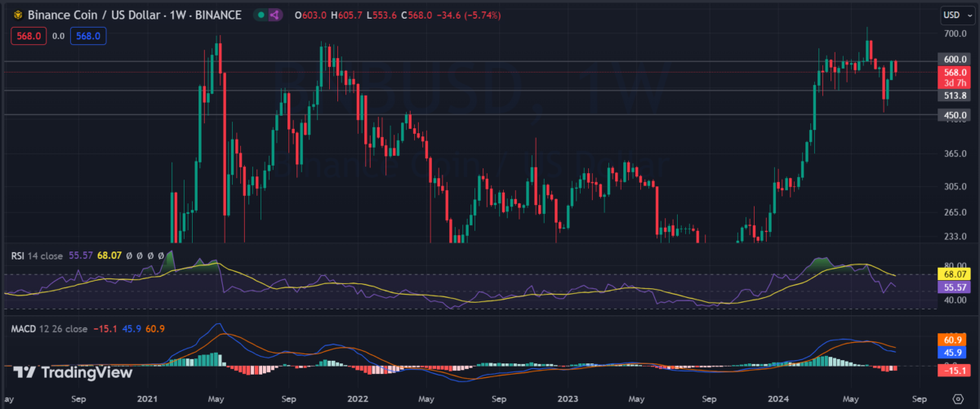980x409 pixels.
Task: Click the 233.0 price axis label
Action: [954, 236]
